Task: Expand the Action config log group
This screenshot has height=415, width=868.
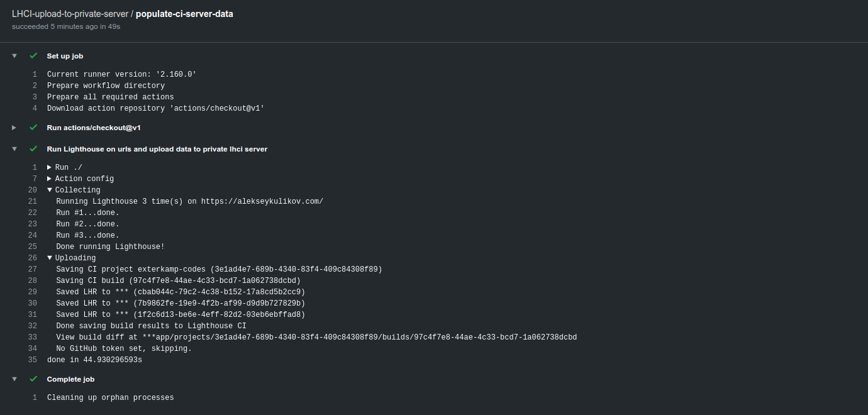Action: pos(50,179)
